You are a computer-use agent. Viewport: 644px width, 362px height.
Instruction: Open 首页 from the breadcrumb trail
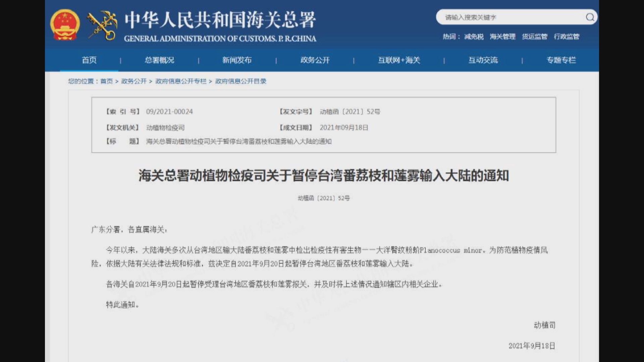point(107,81)
